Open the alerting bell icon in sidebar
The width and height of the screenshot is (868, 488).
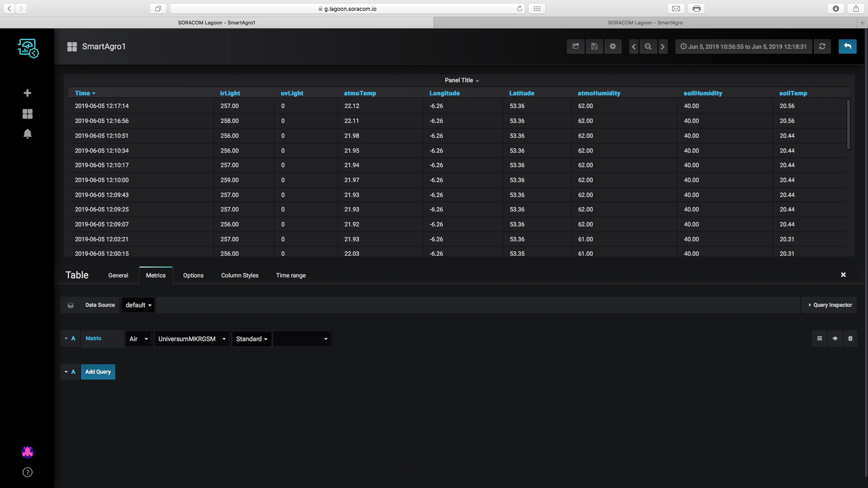coord(28,134)
